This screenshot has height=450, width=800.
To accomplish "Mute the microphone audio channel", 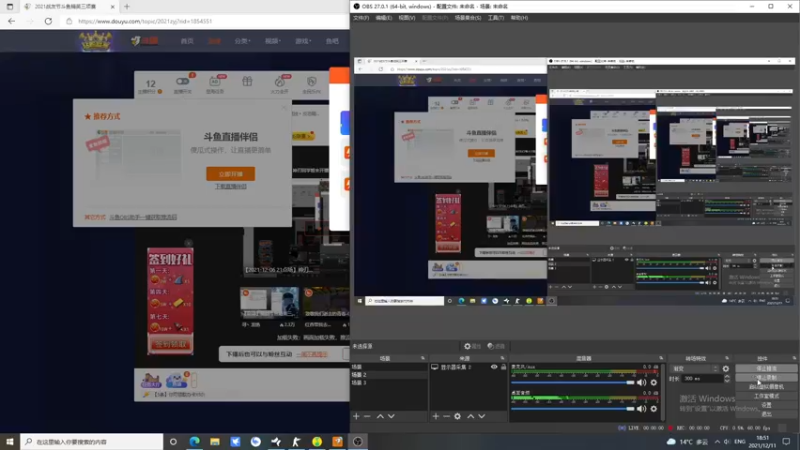I will tap(641, 382).
